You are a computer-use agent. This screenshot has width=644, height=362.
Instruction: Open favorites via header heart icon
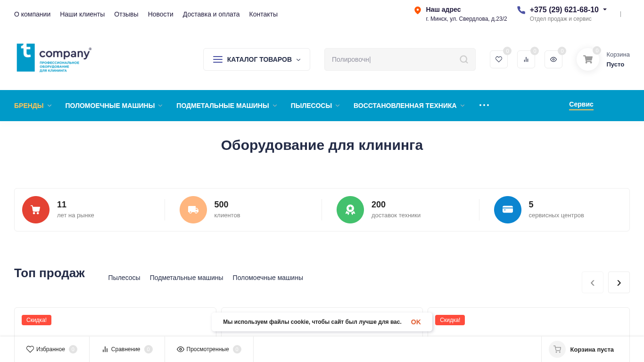tap(499, 59)
